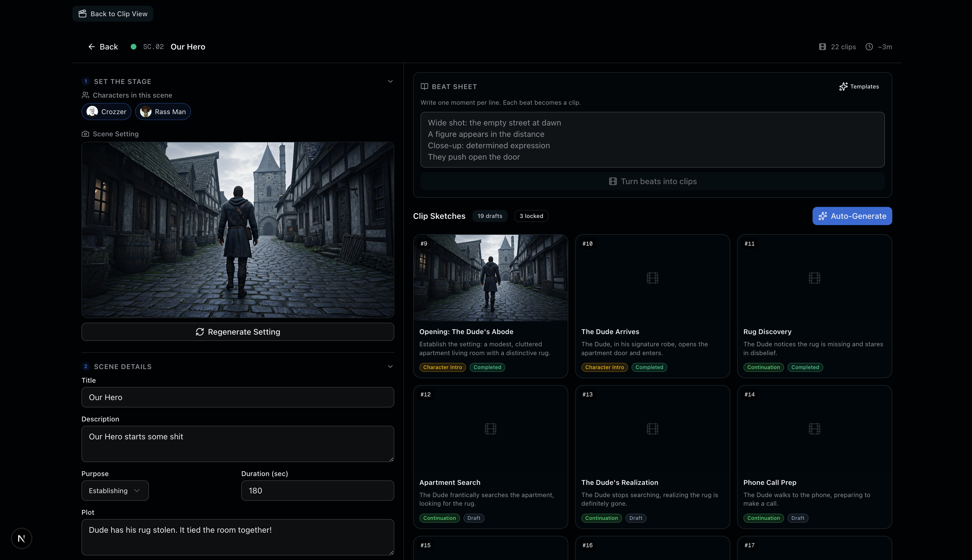Image resolution: width=972 pixels, height=560 pixels.
Task: Open the Purpose dropdown showing Establishing
Action: 115,490
